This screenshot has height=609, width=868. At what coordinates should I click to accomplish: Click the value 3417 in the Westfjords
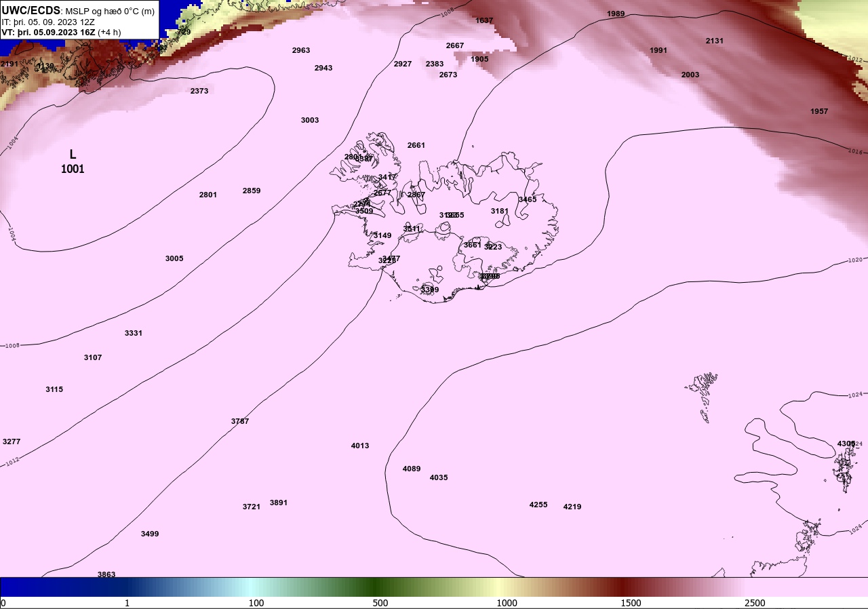click(387, 177)
